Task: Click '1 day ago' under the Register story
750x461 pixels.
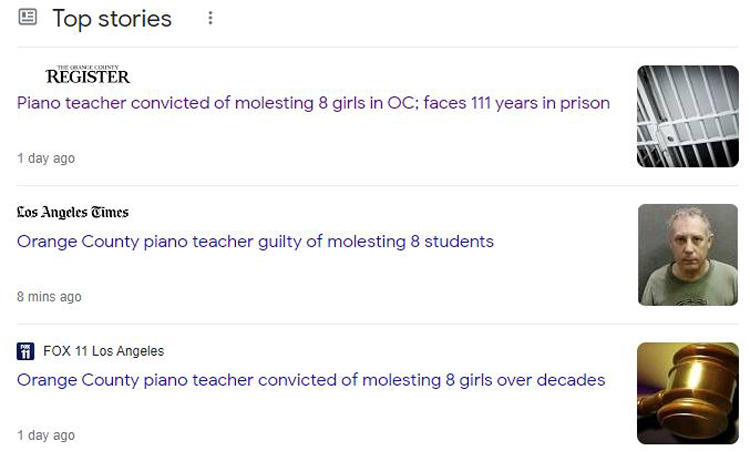Action: tap(46, 158)
